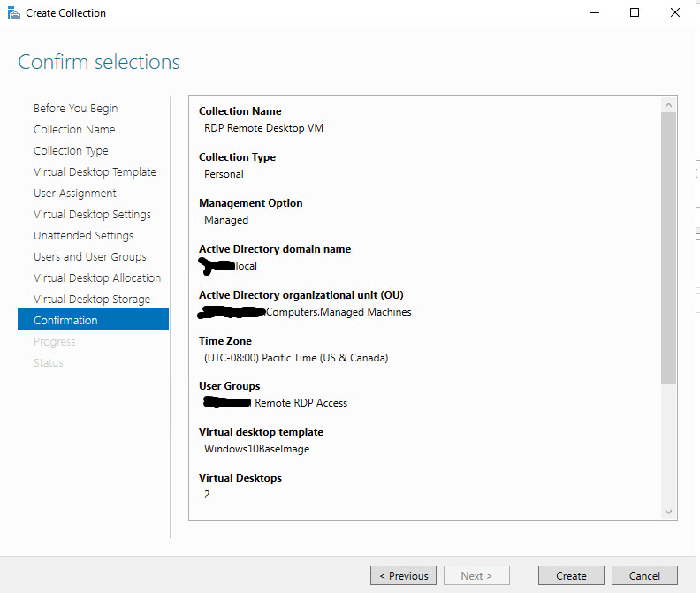The width and height of the screenshot is (700, 593).
Task: Click the 'Computers.Managed Machines' OU value
Action: [x=339, y=312]
